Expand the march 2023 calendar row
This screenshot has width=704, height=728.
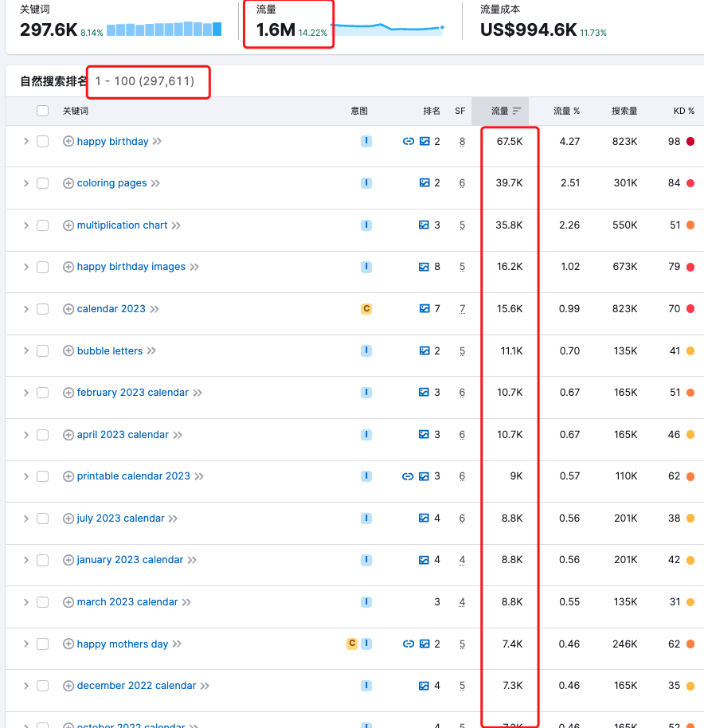click(25, 602)
